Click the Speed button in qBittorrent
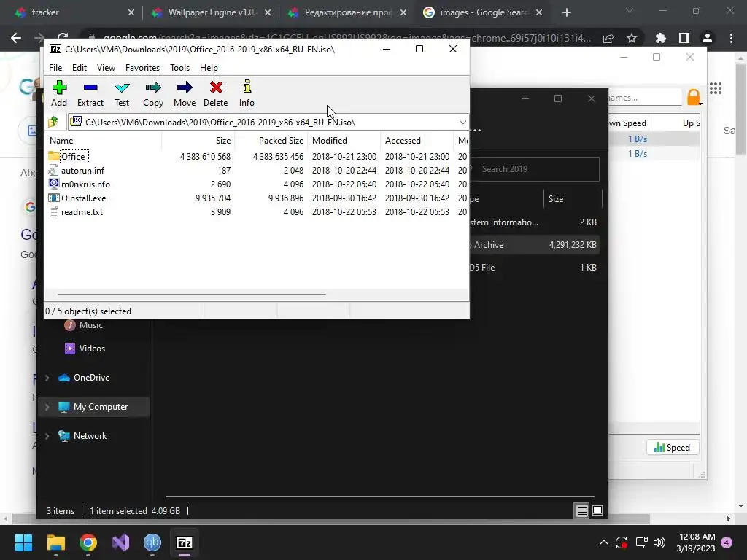This screenshot has width=747, height=560. 672,447
